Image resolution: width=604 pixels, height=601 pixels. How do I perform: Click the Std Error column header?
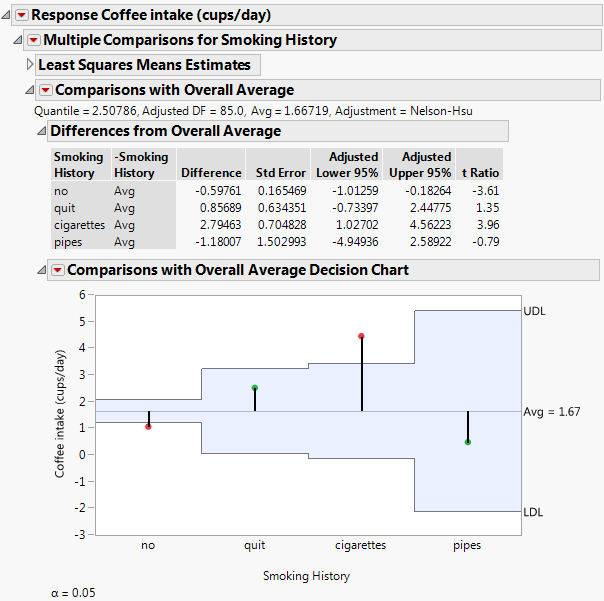click(x=280, y=172)
